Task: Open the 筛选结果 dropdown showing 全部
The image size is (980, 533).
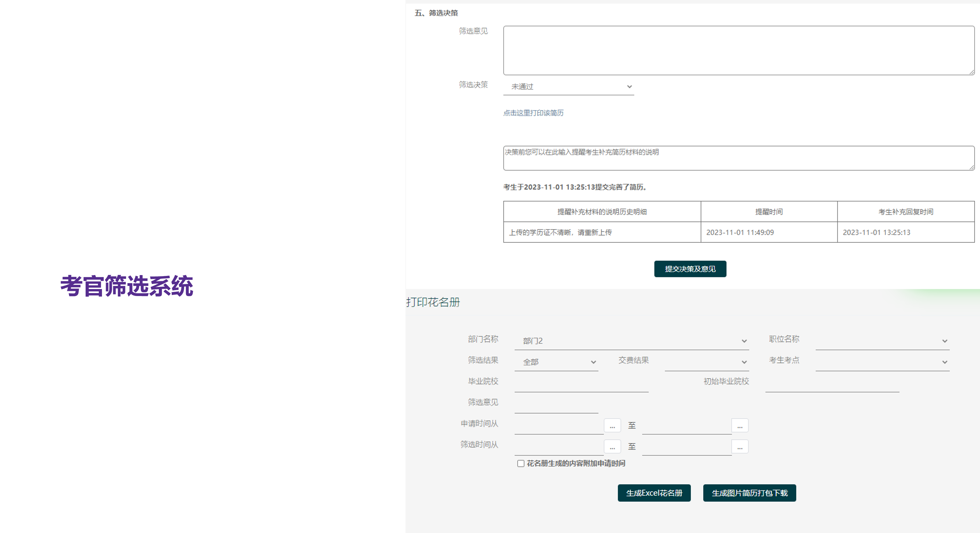Action: point(556,362)
